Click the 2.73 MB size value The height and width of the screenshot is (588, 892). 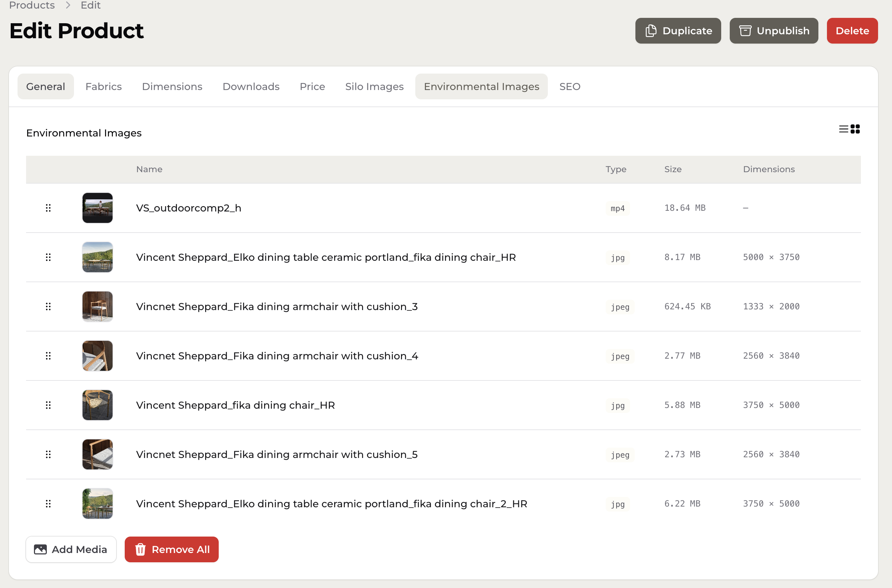coord(682,454)
